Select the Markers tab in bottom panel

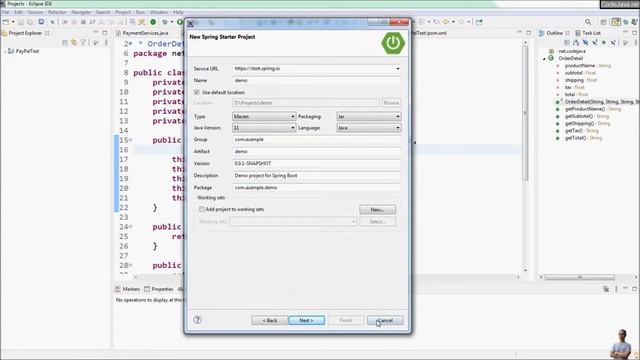click(x=128, y=289)
